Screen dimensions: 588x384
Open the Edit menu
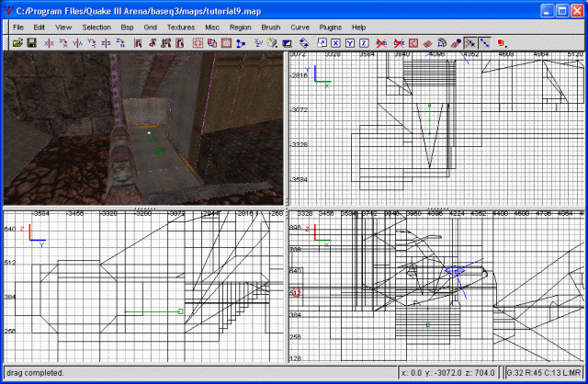tap(39, 28)
